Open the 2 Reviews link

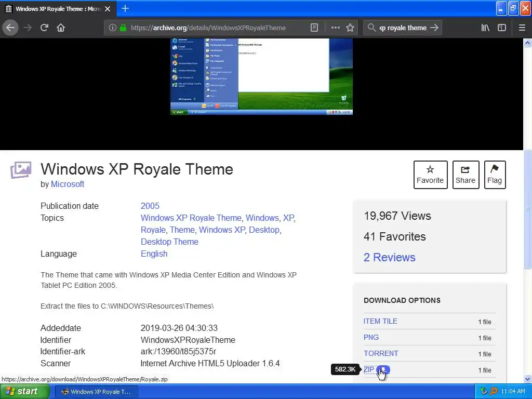(390, 258)
